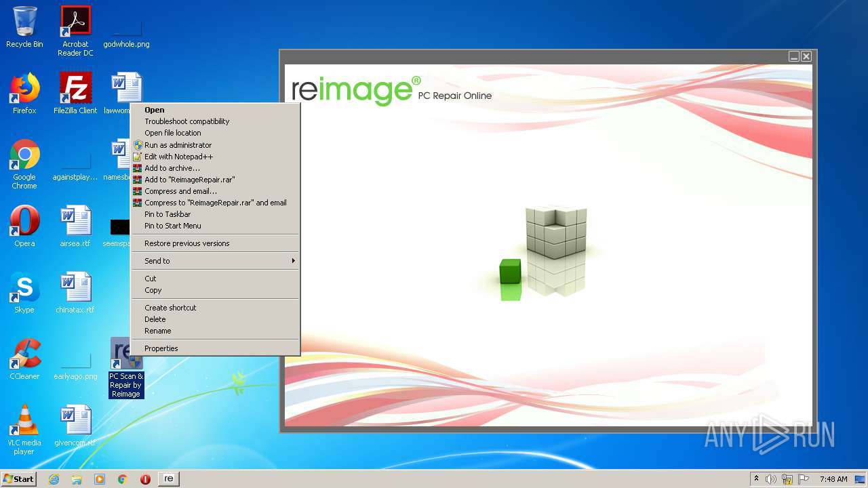The height and width of the screenshot is (488, 868).
Task: Expand the Send to submenu
Action: [215, 261]
